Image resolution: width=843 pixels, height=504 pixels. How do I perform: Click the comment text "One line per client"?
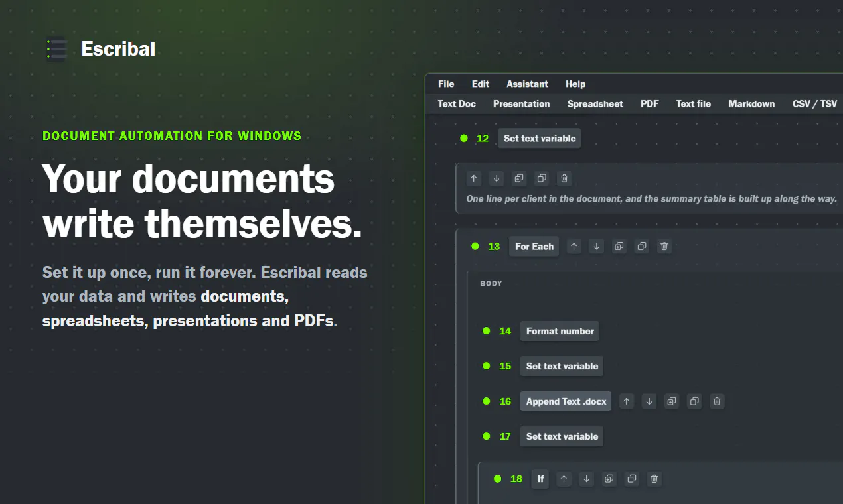tap(510, 199)
